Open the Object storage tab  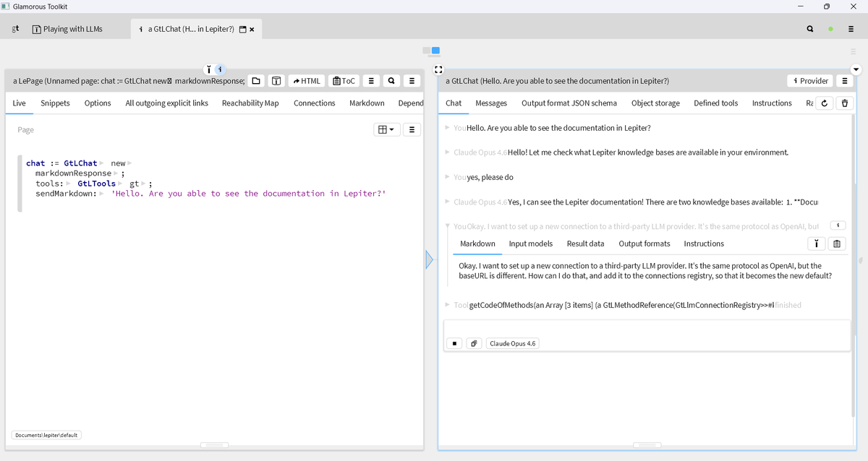click(655, 103)
